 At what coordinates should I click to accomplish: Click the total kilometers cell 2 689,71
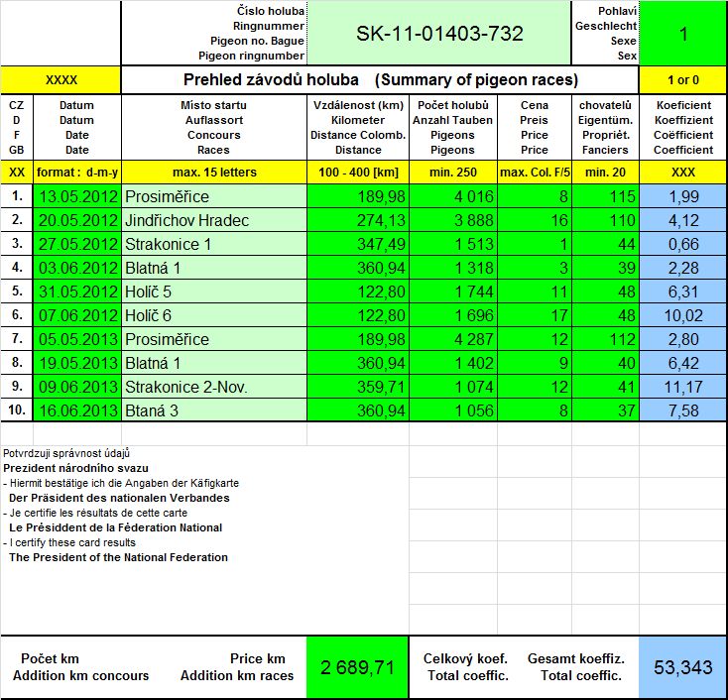[x=357, y=667]
